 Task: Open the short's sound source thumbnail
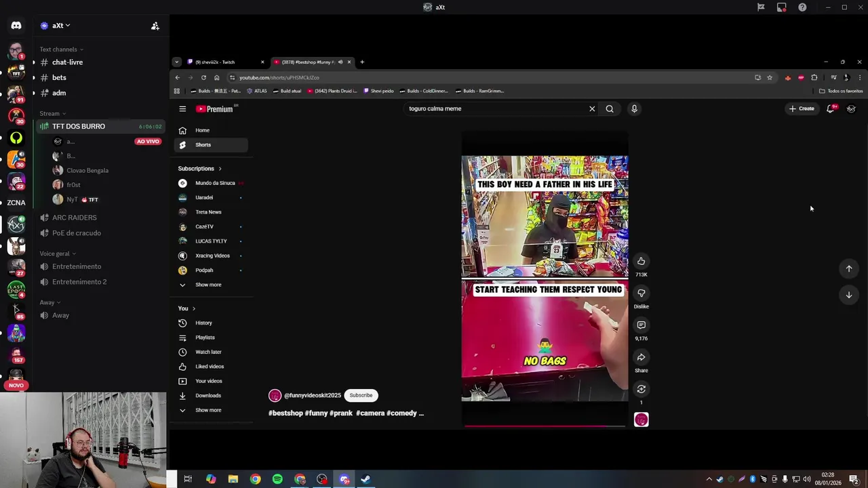click(641, 420)
